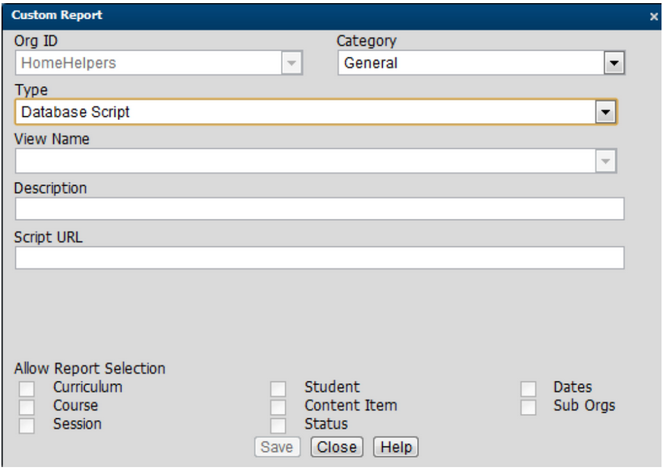Click the Org ID dropdown arrow

point(291,64)
